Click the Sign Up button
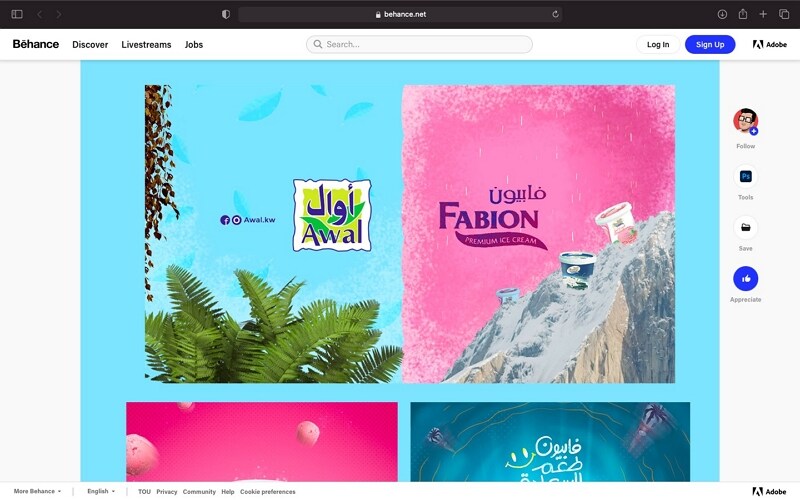 point(710,44)
